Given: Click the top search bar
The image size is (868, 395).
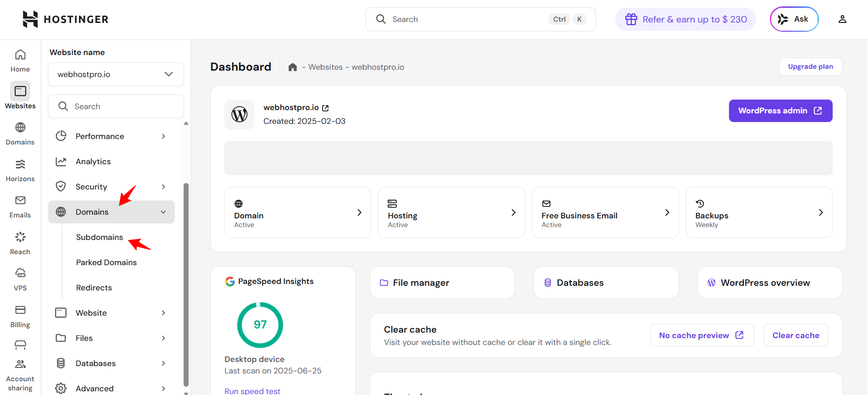Looking at the screenshot, I should click(480, 19).
